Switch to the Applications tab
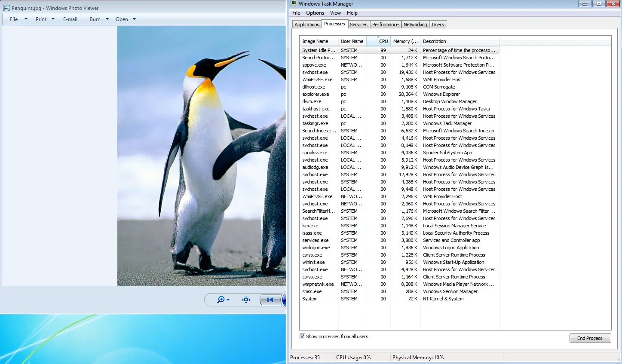 [x=307, y=24]
